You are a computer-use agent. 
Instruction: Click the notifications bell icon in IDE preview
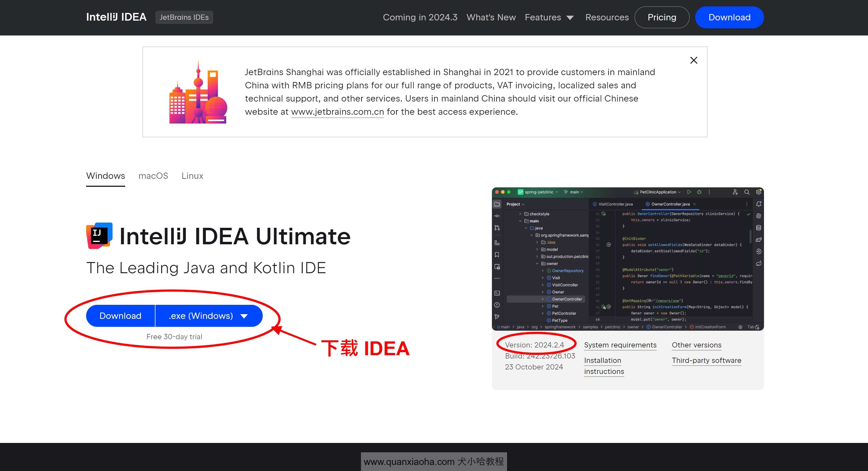759,204
